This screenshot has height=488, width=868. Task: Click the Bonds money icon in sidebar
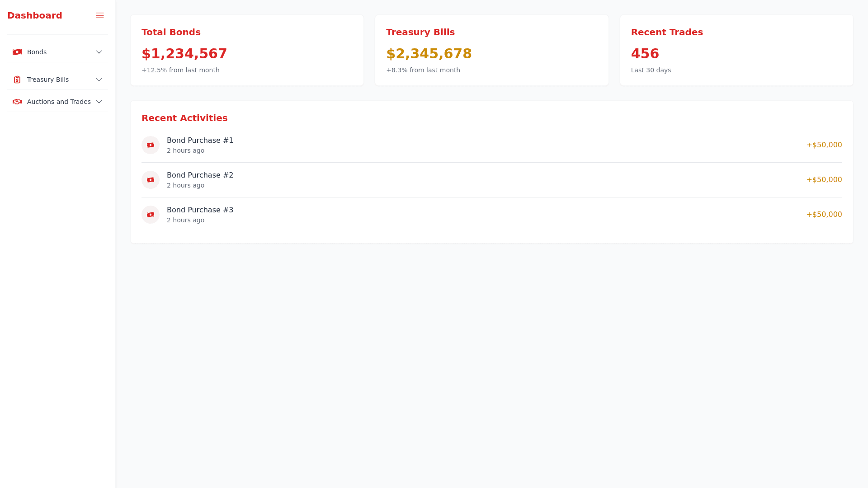[x=17, y=52]
